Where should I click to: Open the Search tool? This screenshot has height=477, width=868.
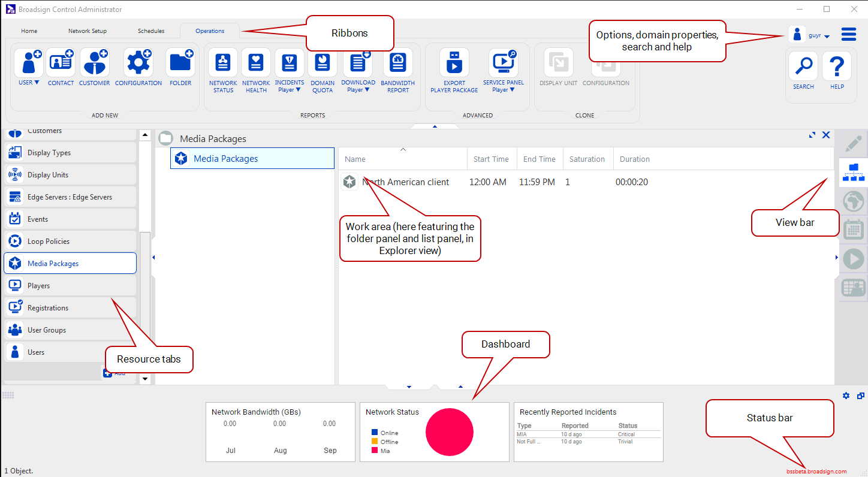tap(803, 67)
